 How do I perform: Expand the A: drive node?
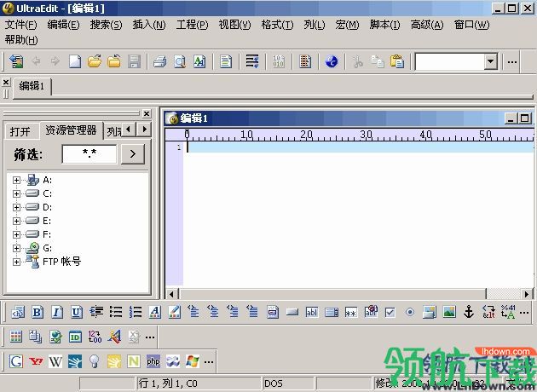pyautogui.click(x=16, y=180)
